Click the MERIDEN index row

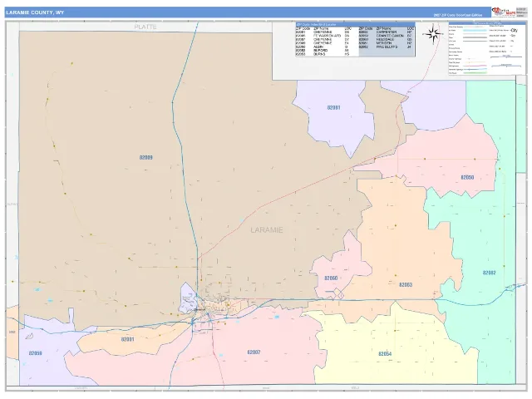point(387,43)
